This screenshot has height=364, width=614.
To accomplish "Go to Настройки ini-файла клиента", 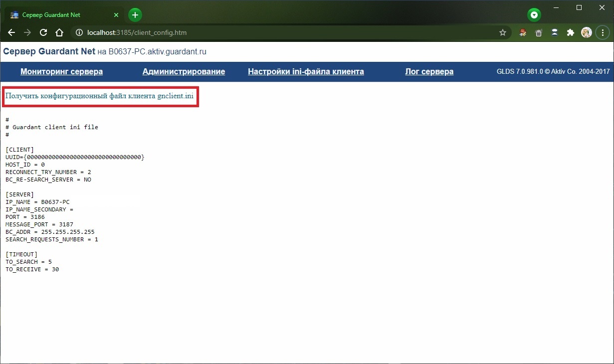I will [x=306, y=72].
